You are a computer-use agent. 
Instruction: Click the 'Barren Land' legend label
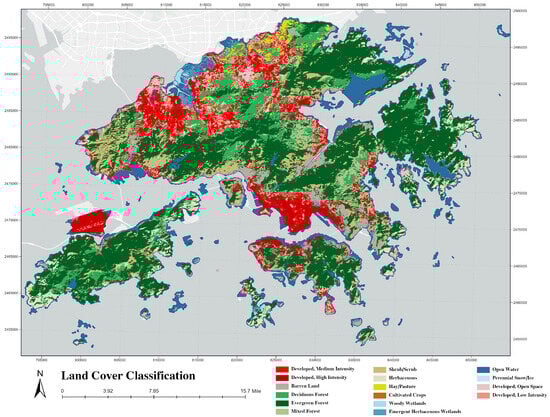305,386
